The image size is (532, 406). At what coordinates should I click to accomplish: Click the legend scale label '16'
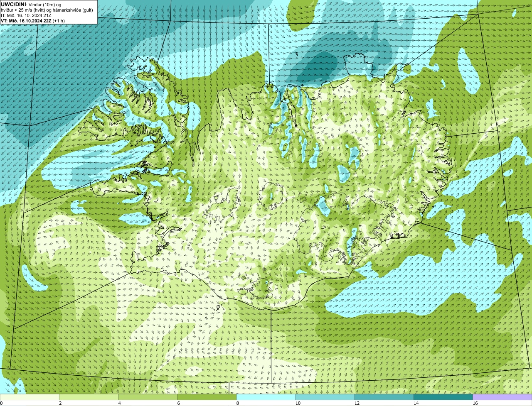(475, 403)
